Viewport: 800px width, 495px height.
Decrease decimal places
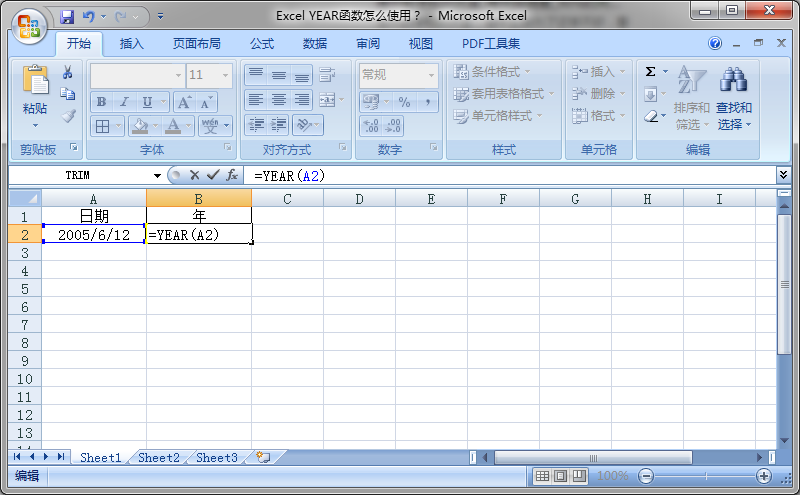coord(393,126)
